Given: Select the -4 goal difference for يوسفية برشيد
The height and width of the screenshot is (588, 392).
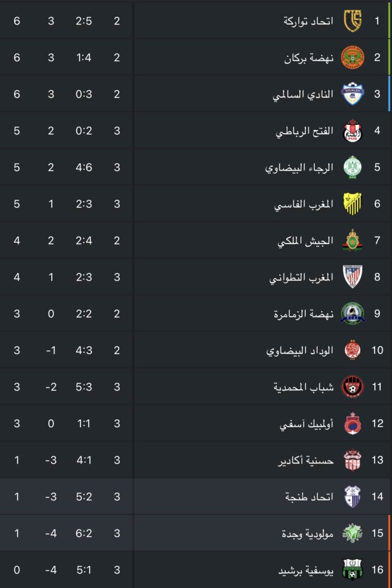Looking at the screenshot, I should coord(51,570).
